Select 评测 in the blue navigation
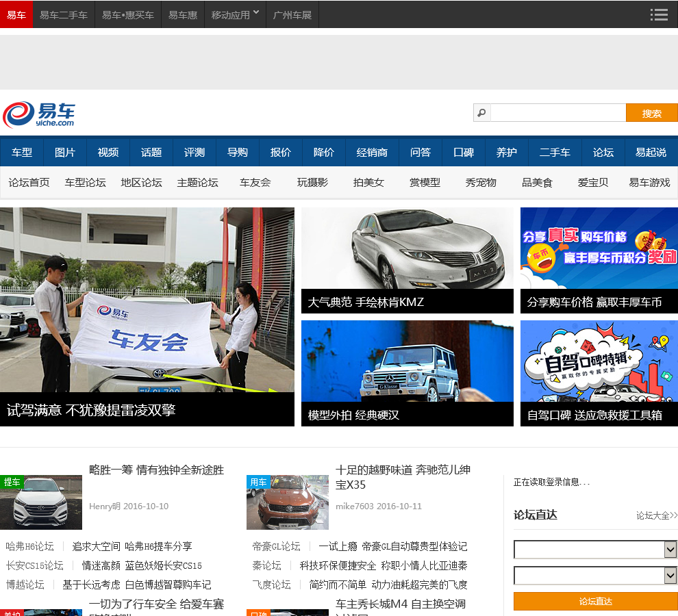Screen dimensions: 678x616 point(194,152)
